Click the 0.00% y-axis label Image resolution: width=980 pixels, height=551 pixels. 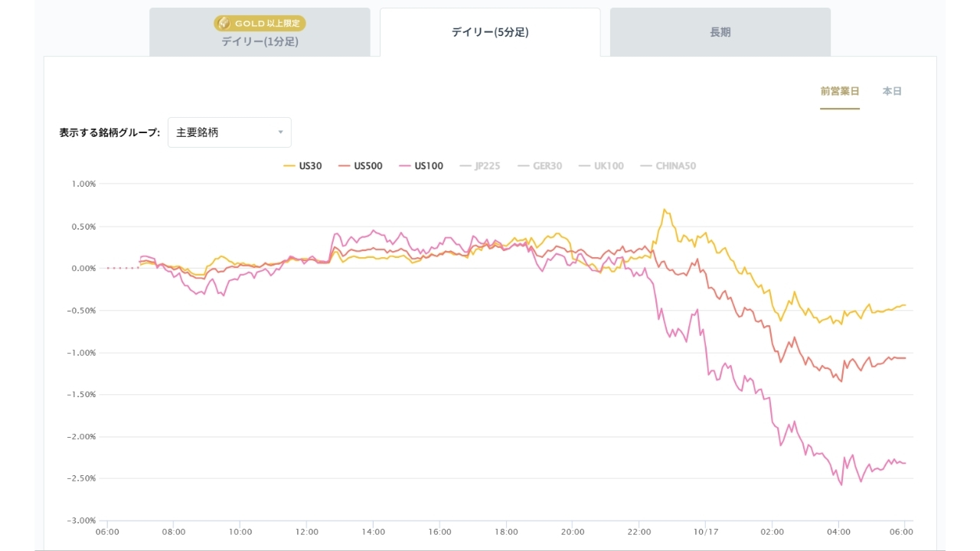pos(84,269)
